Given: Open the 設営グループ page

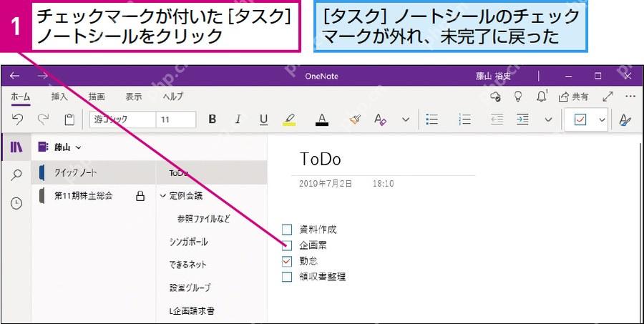Looking at the screenshot, I should [x=190, y=288].
